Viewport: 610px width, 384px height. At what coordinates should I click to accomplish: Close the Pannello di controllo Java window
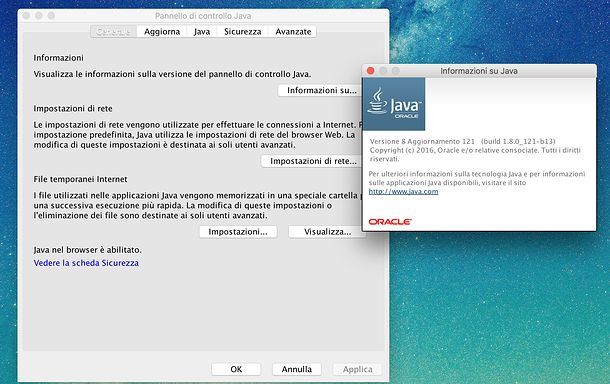26,16
